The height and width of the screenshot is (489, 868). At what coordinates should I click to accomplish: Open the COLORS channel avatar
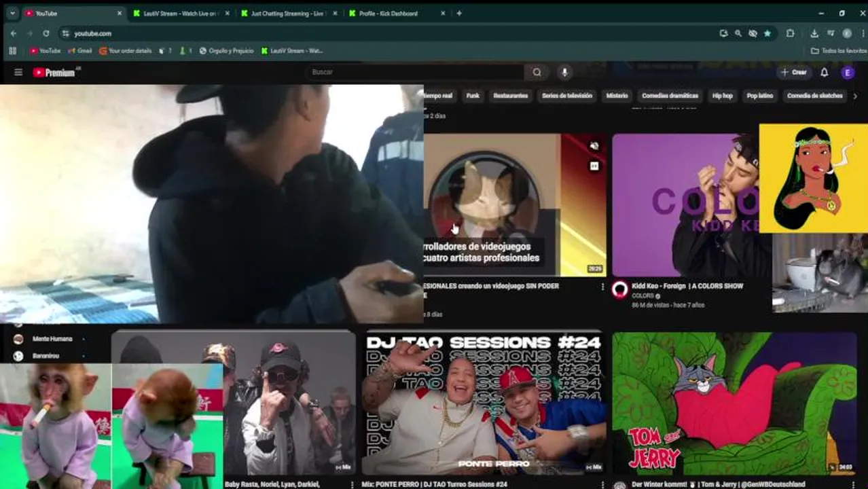(x=620, y=290)
